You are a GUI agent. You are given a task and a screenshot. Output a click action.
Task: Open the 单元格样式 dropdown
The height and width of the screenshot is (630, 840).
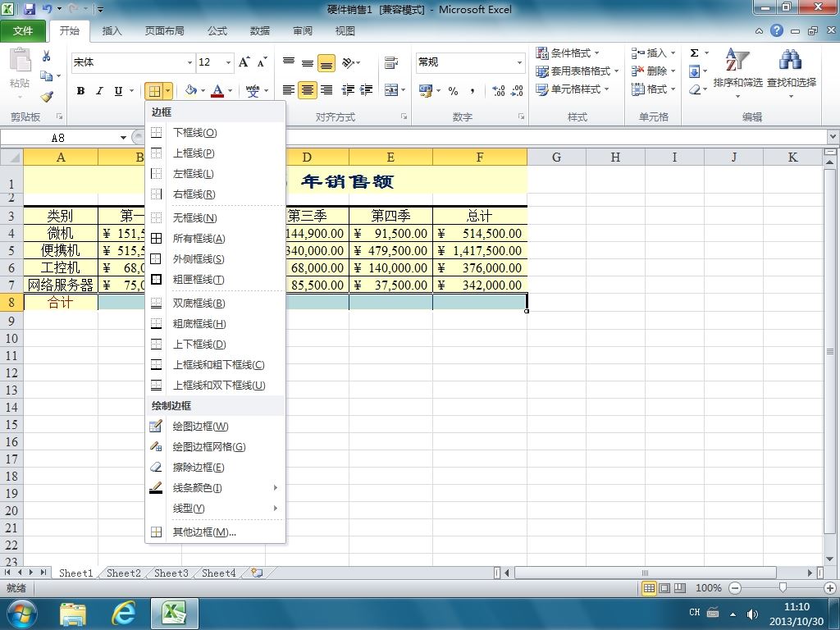tap(572, 89)
